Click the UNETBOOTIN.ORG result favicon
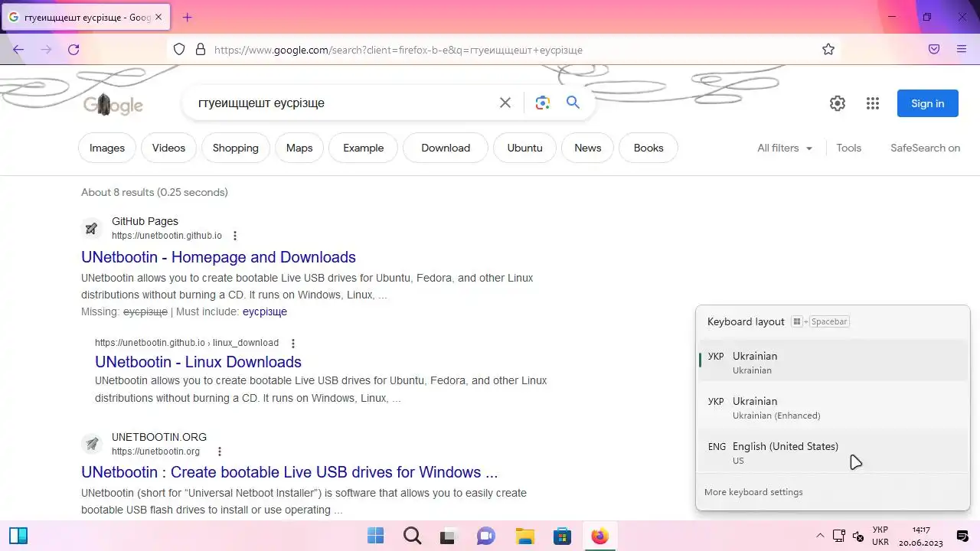The height and width of the screenshot is (551, 980). (x=92, y=444)
